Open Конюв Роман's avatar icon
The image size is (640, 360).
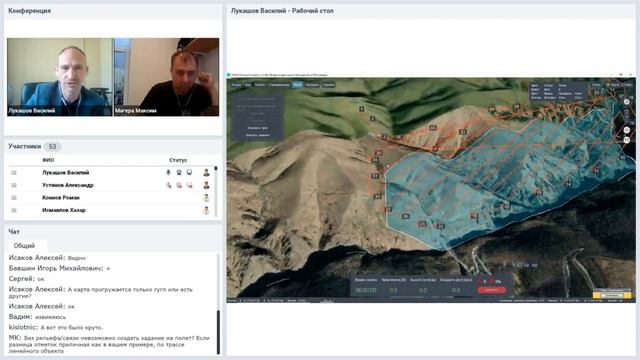(x=206, y=198)
